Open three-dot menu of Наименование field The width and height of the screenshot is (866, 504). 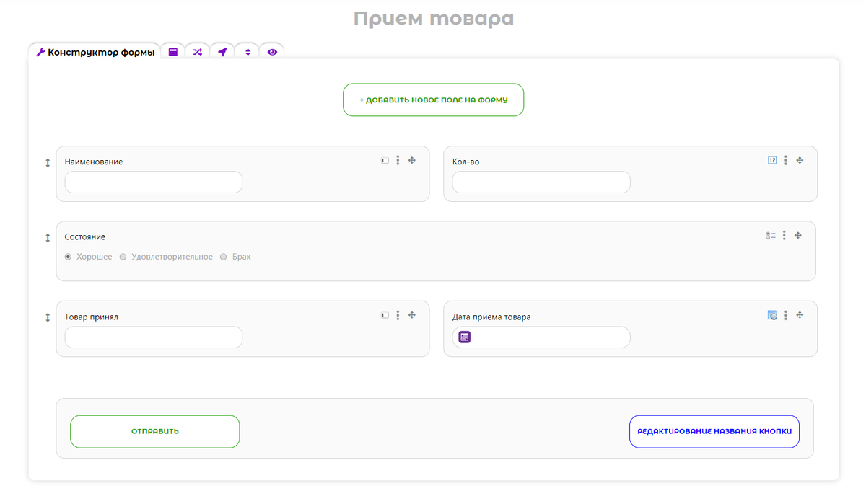[x=398, y=161]
